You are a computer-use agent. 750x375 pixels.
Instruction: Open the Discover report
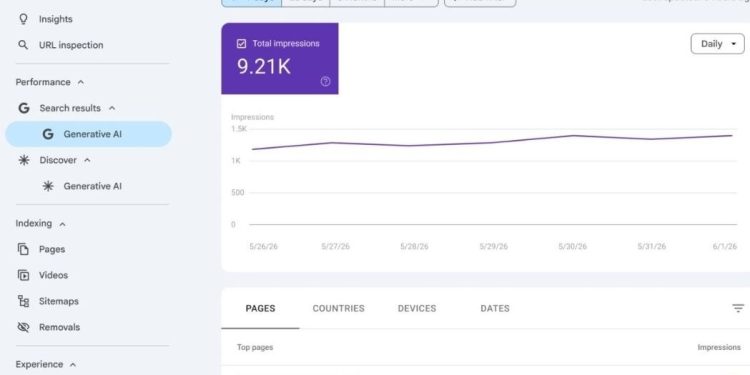tap(58, 160)
